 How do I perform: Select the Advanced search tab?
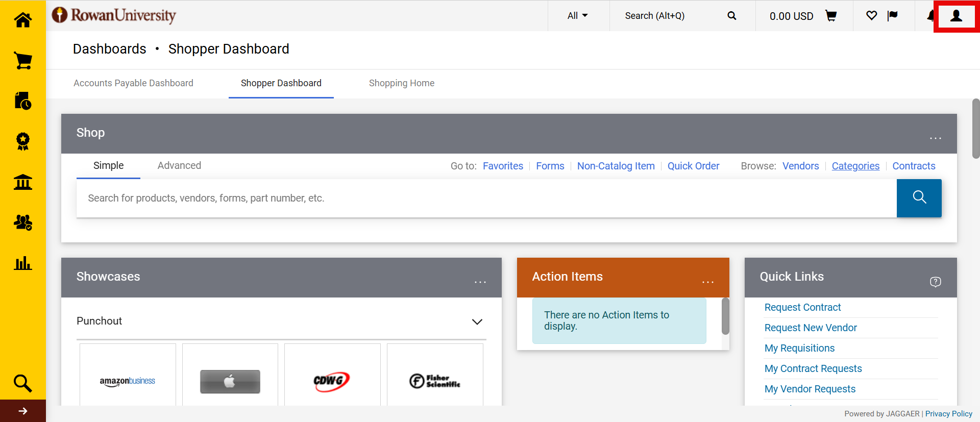(x=179, y=165)
